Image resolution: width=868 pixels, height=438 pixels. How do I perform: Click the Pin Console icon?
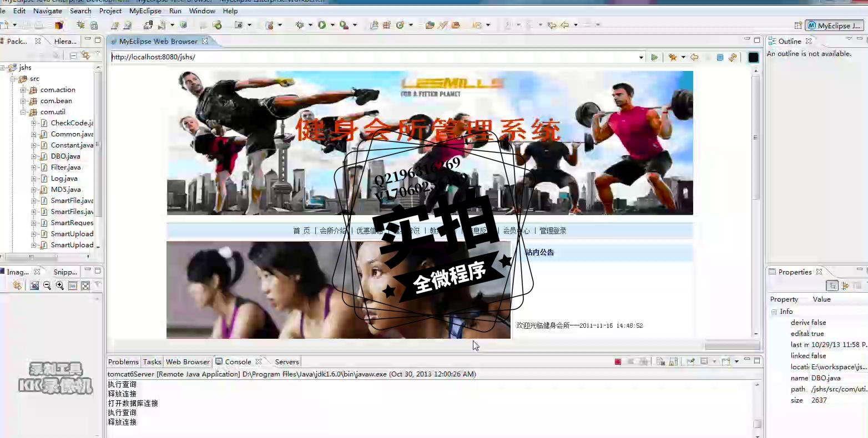[691, 361]
